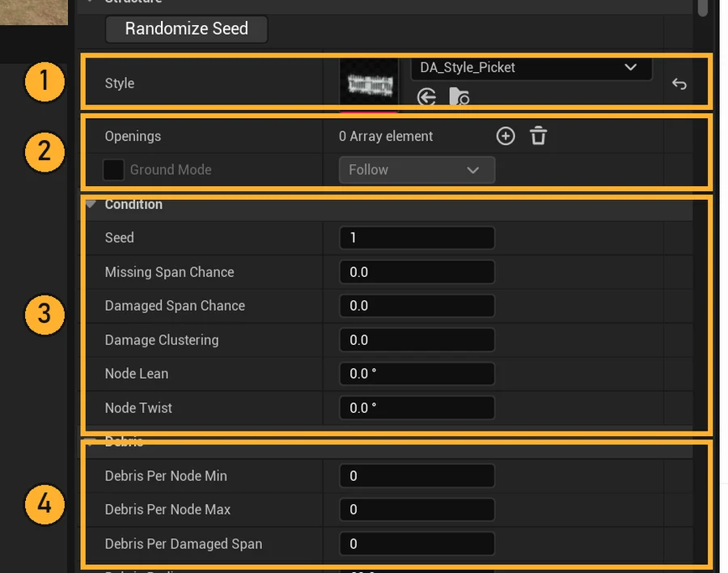Viewport: 728px width, 573px height.
Task: Edit the Debris Per Node Min field
Action: [417, 476]
